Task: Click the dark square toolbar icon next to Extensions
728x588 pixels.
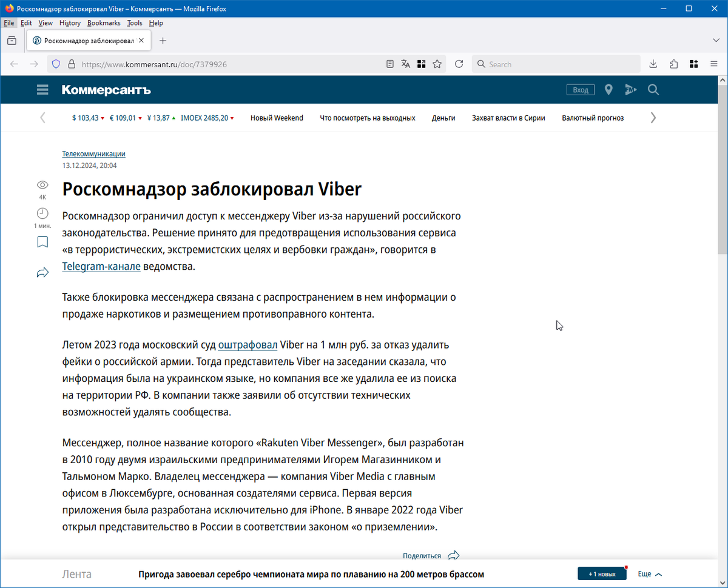Action: coord(694,64)
